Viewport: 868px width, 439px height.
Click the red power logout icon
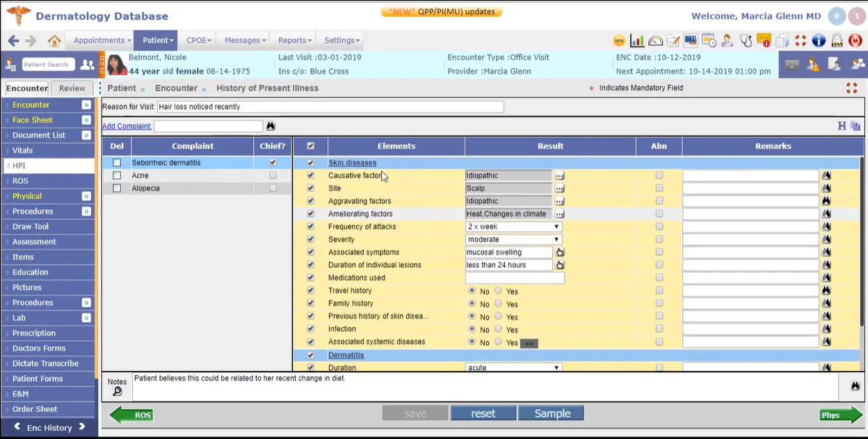pos(855,40)
